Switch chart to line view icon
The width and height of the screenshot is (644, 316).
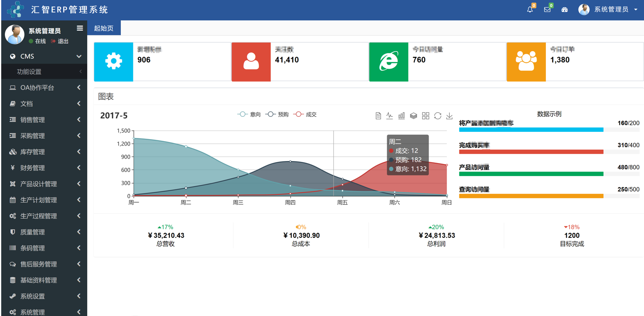click(390, 116)
